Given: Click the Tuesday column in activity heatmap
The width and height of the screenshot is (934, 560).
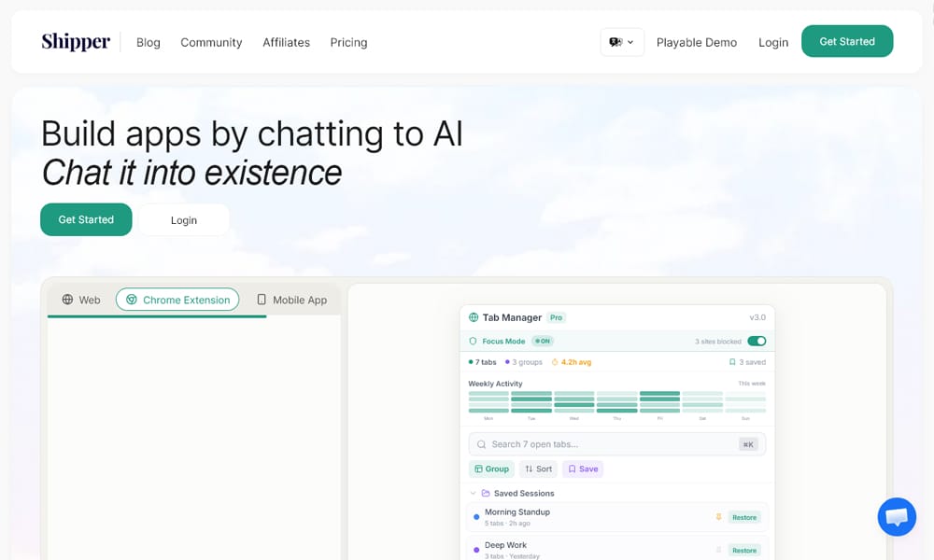Looking at the screenshot, I should click(x=531, y=402).
